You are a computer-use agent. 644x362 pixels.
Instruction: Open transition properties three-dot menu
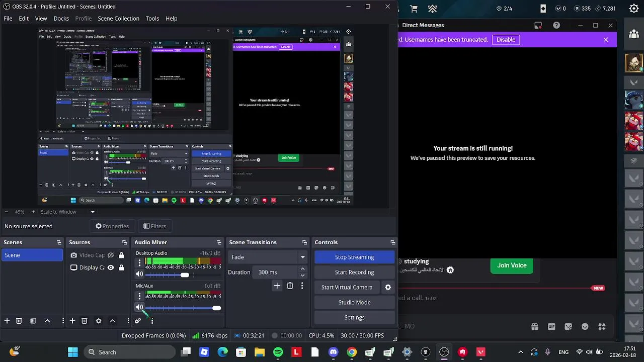302,286
